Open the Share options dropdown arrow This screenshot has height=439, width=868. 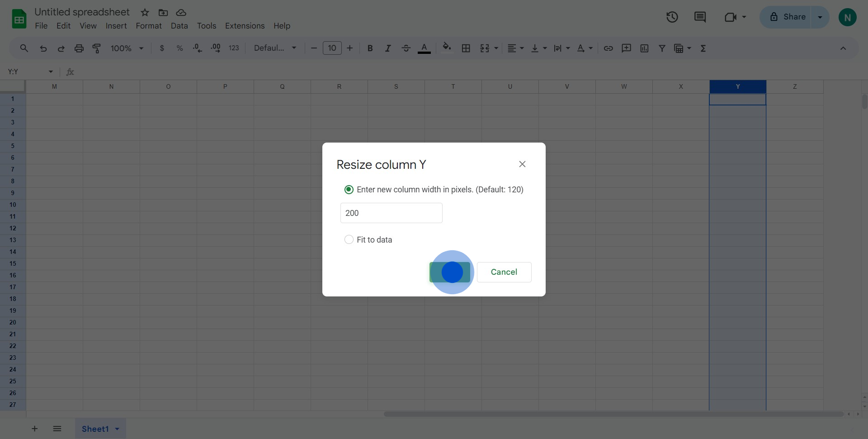point(820,17)
